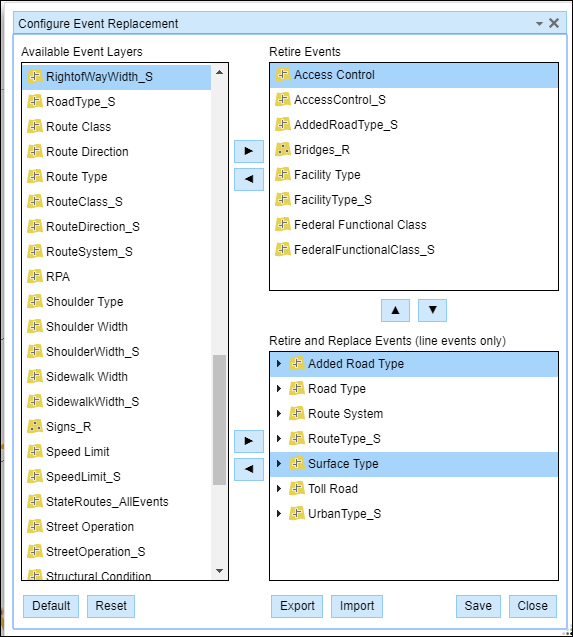The width and height of the screenshot is (573, 637).
Task: Select AddedRoadType_S in Retire Events
Action: click(x=414, y=125)
